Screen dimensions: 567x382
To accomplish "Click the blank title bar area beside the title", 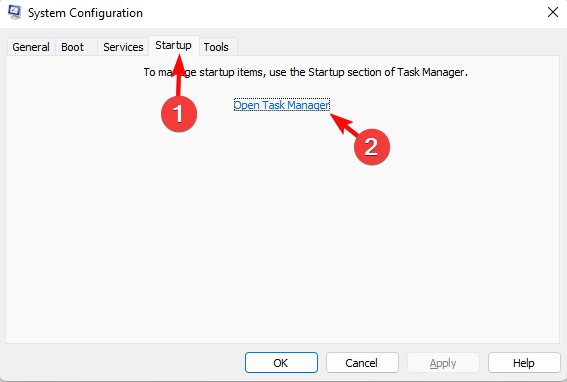I will [344, 13].
